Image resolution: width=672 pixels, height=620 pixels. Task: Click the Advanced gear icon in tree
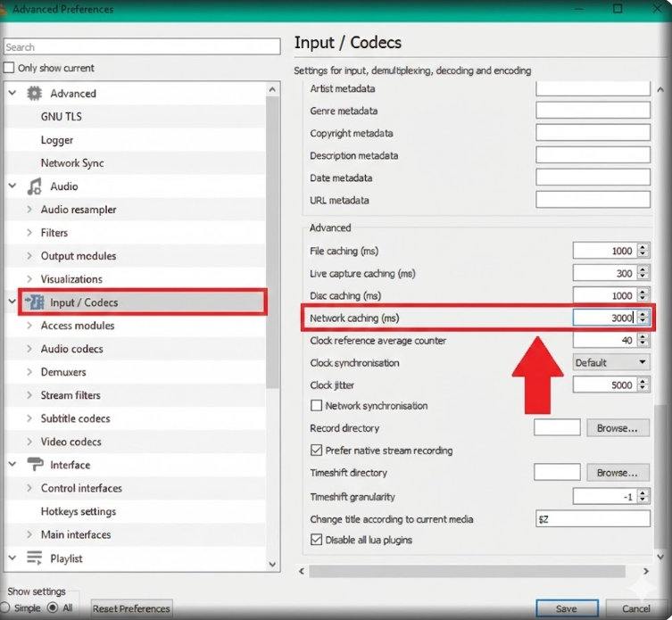(34, 93)
